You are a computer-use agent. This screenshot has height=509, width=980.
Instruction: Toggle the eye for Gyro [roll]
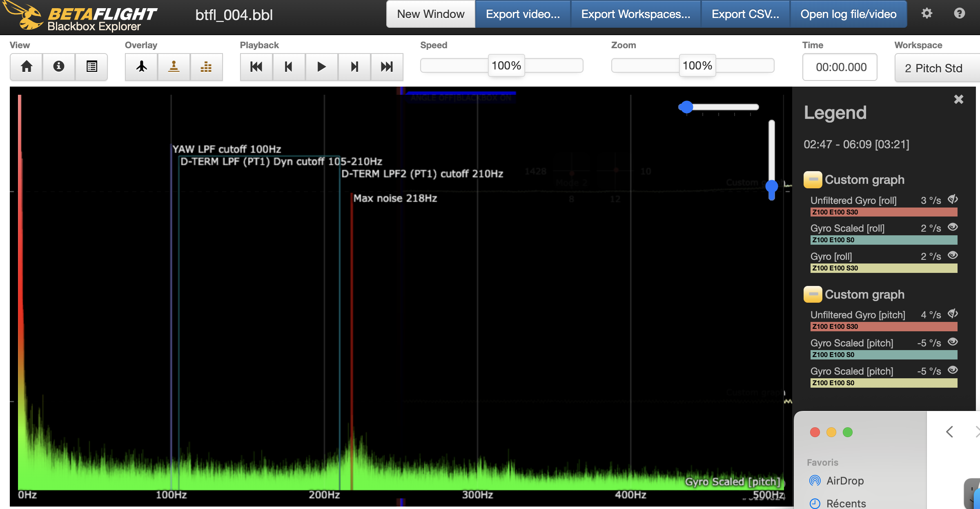coord(953,255)
